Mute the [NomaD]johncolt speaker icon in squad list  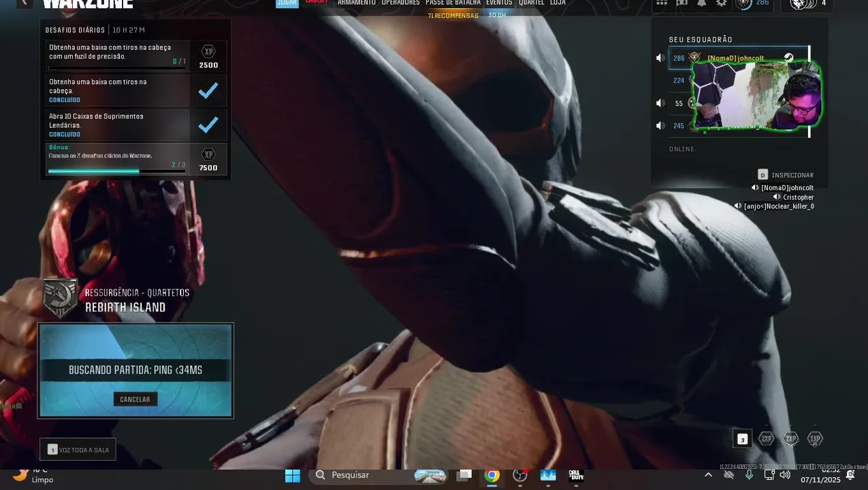[660, 58]
